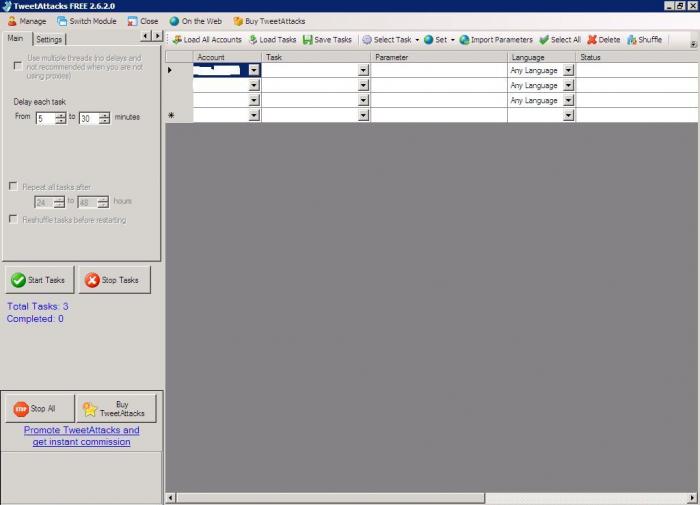Click Delete toolbar icon

tap(592, 40)
